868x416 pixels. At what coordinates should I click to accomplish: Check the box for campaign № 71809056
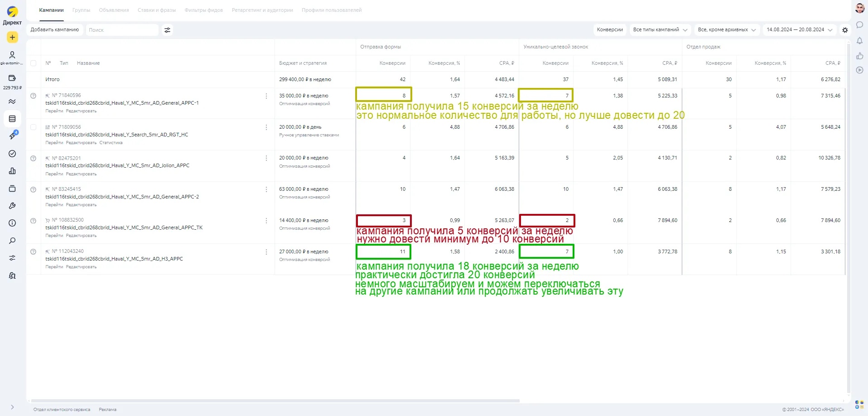(34, 127)
